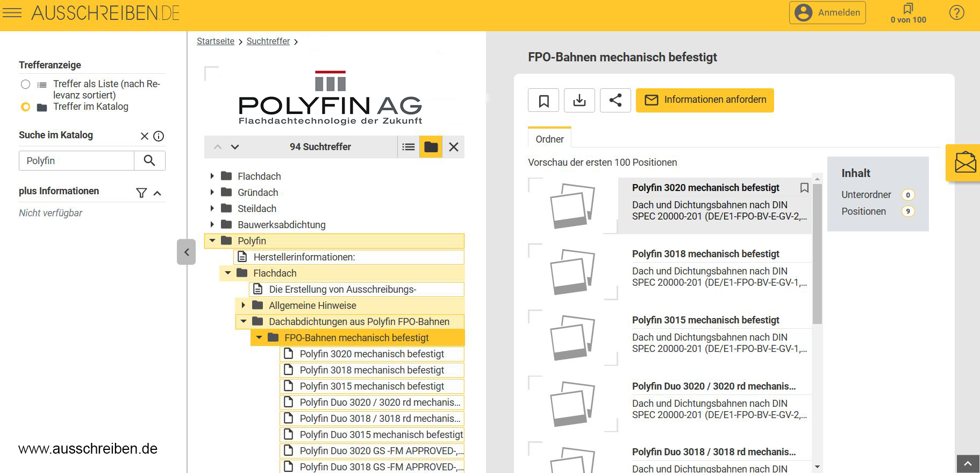Download the FPO-Bahnen folder
The height and width of the screenshot is (473, 980).
[580, 100]
